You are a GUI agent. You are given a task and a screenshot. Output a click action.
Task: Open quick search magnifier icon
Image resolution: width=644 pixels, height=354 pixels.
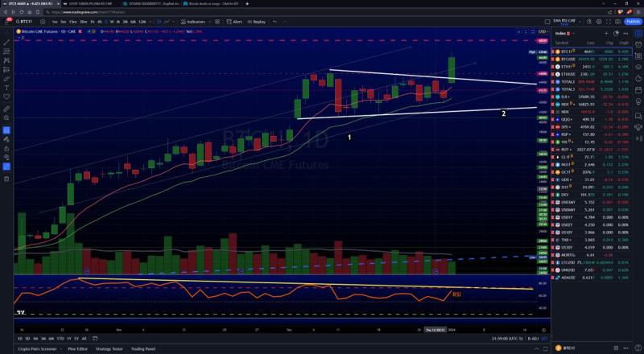pyautogui.click(x=589, y=22)
